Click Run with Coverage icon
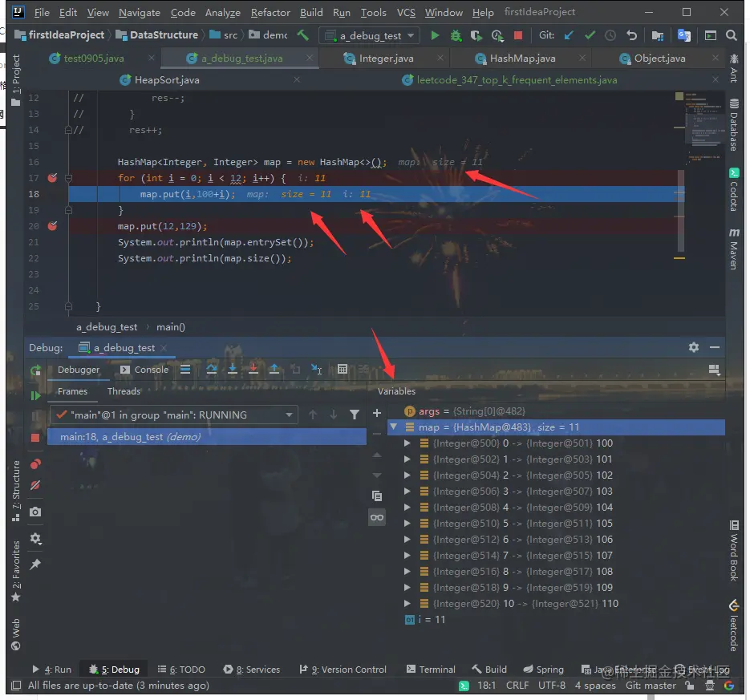This screenshot has width=750, height=700. (476, 35)
